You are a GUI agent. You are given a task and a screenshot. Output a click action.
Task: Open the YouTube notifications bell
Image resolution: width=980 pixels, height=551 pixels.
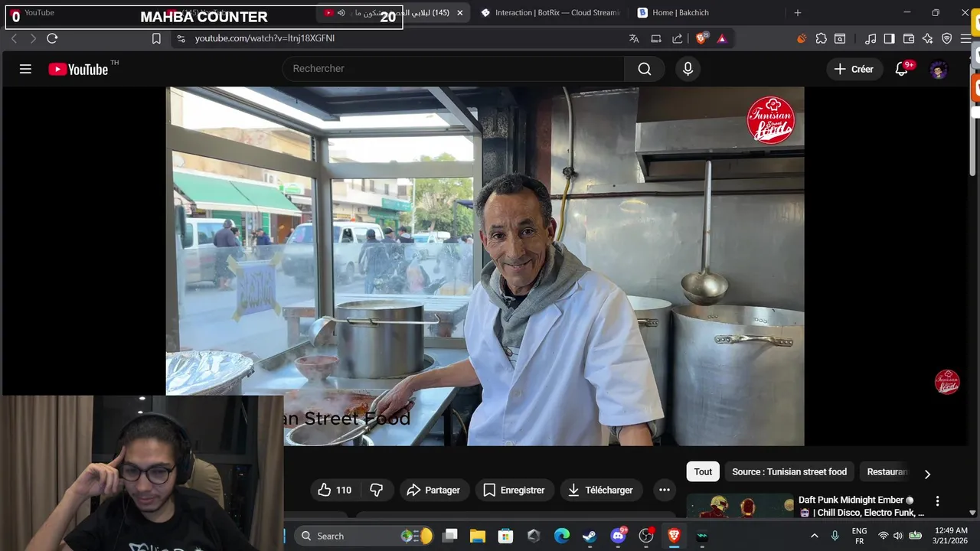pos(902,69)
